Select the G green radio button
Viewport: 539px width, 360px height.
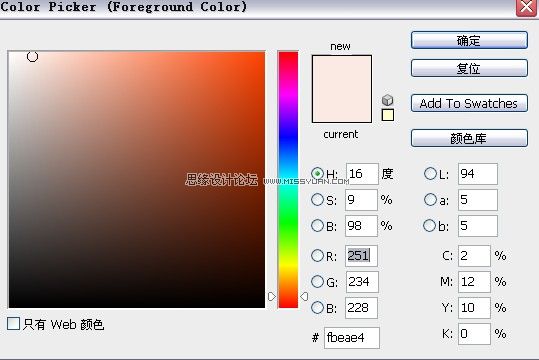pyautogui.click(x=317, y=282)
